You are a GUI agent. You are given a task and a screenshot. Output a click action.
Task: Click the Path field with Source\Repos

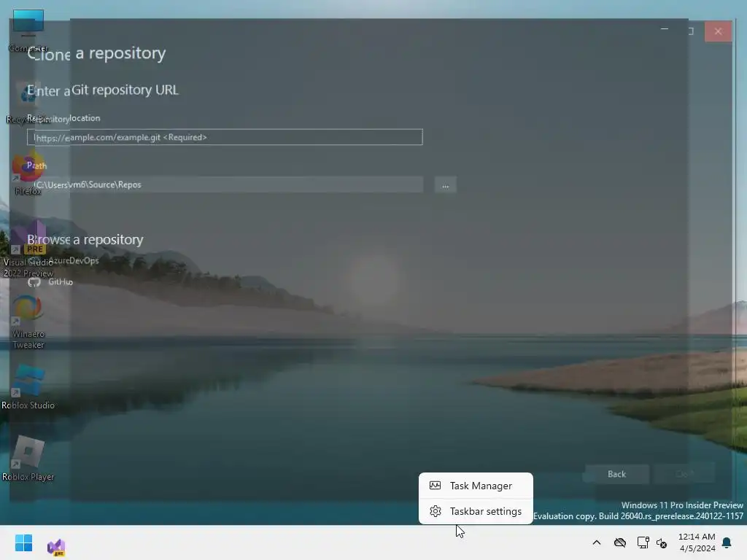pos(225,184)
